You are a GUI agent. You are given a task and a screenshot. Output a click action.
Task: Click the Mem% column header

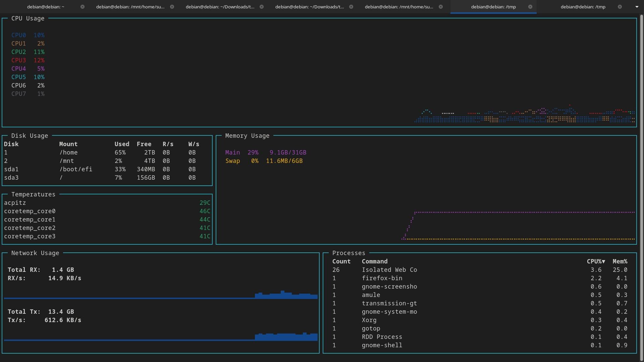[620, 261]
